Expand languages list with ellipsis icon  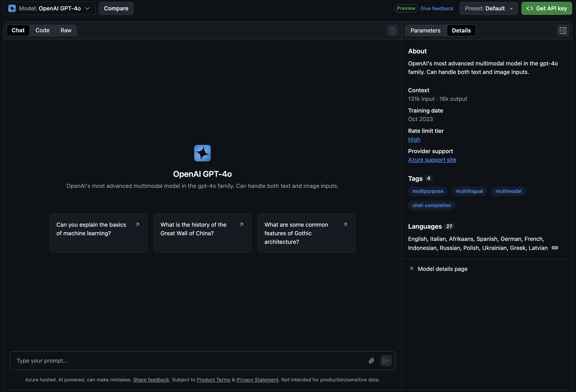pyautogui.click(x=555, y=248)
